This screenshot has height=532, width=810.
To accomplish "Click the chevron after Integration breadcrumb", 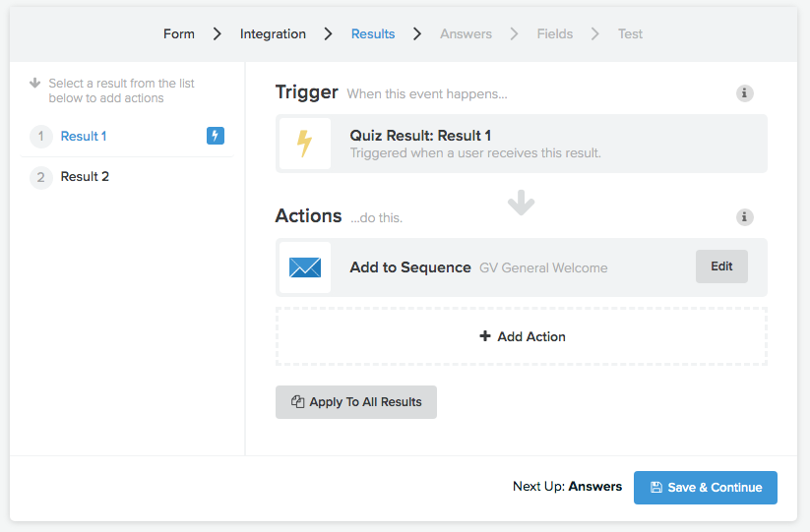I will coord(328,34).
